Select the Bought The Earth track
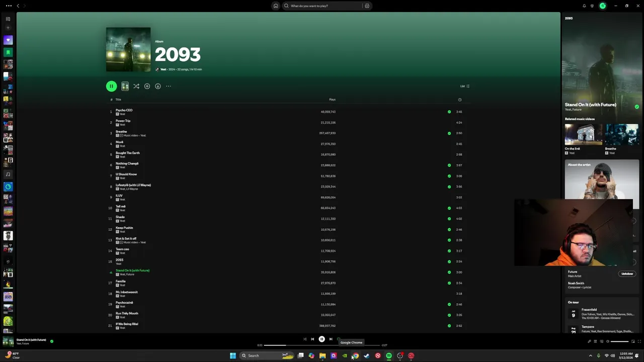 [128, 153]
